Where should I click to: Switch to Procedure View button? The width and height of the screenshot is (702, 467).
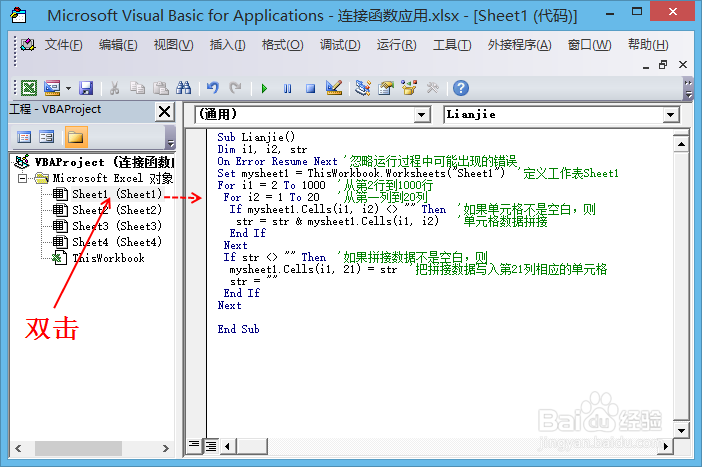(x=194, y=445)
